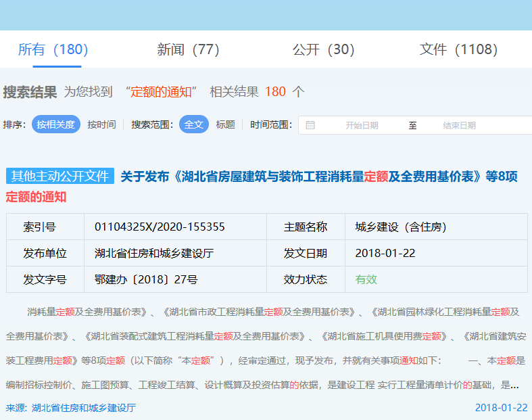Open the 湖北省房屋建筑与装饰工程消耗量定额 notice title
This screenshot has width=532, height=420.
pyautogui.click(x=318, y=177)
